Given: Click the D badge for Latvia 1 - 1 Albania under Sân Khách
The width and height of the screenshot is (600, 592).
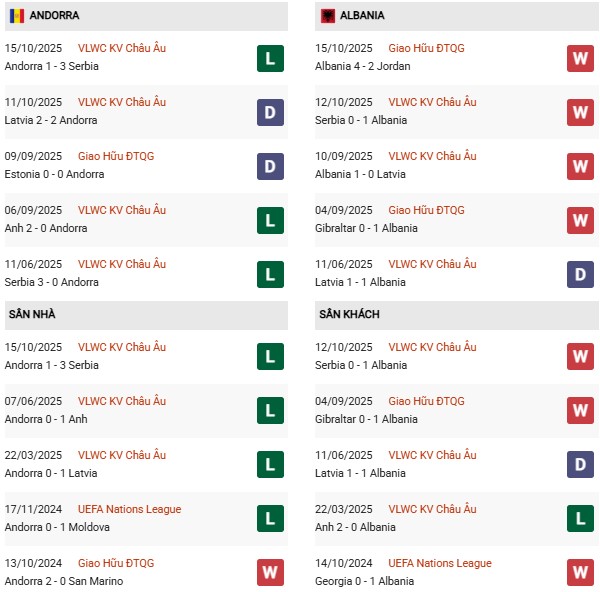Looking at the screenshot, I should pyautogui.click(x=580, y=465).
